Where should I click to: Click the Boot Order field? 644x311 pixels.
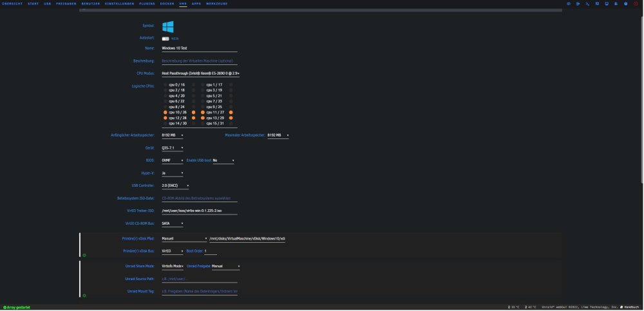pyautogui.click(x=211, y=251)
